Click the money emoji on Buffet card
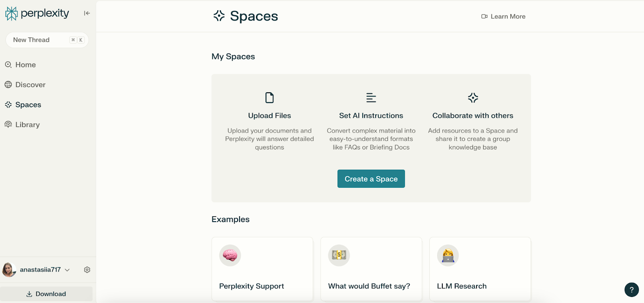 pyautogui.click(x=339, y=255)
